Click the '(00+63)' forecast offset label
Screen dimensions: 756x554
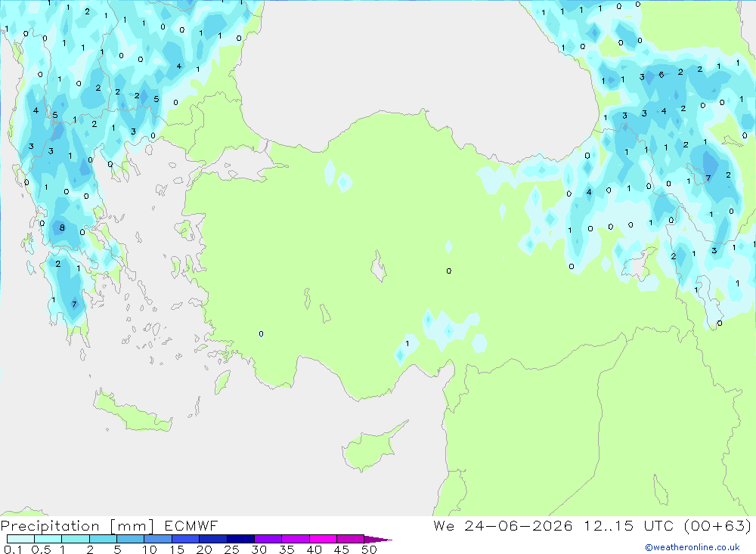(717, 525)
